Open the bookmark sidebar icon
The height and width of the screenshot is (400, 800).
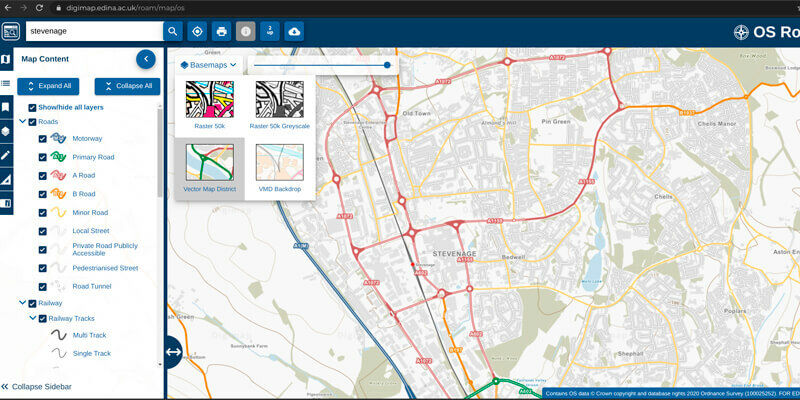pyautogui.click(x=6, y=107)
